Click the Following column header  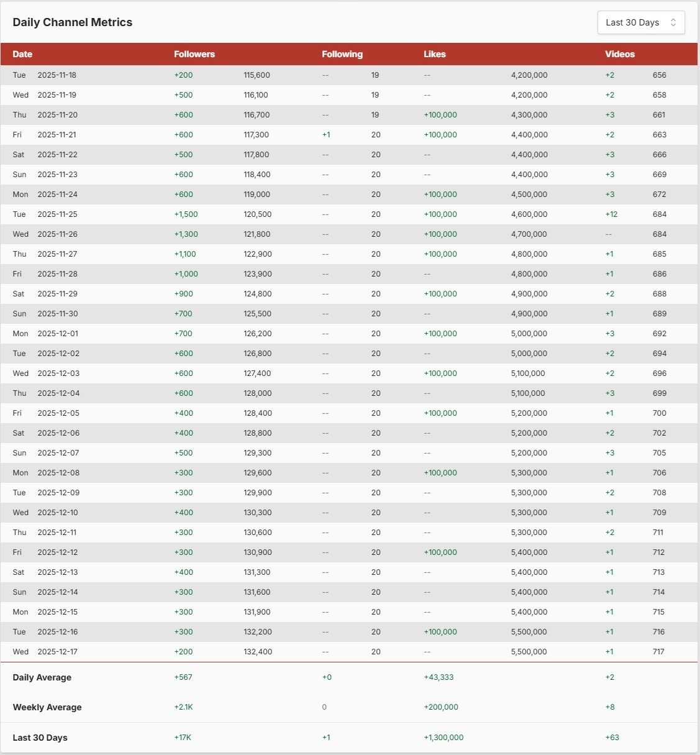coord(342,54)
